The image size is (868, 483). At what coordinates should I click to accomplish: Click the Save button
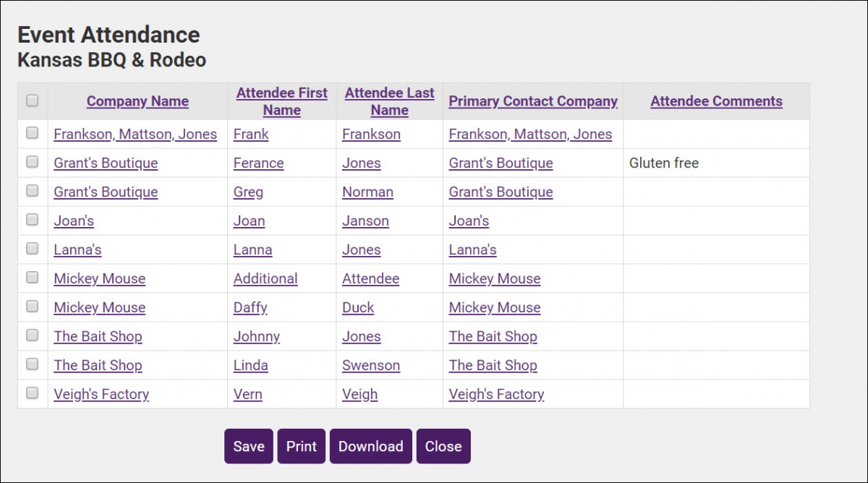(x=249, y=446)
